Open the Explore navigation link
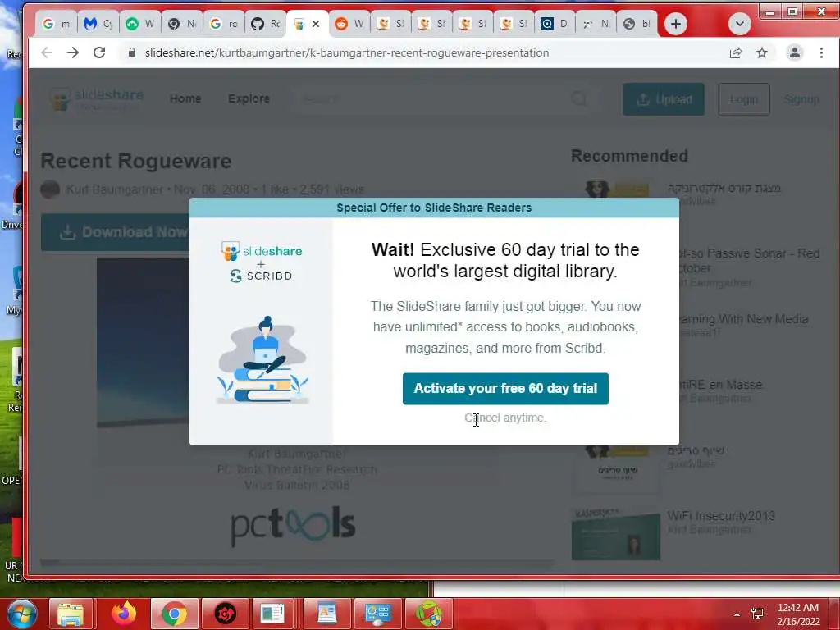This screenshot has height=630, width=840. pos(249,98)
